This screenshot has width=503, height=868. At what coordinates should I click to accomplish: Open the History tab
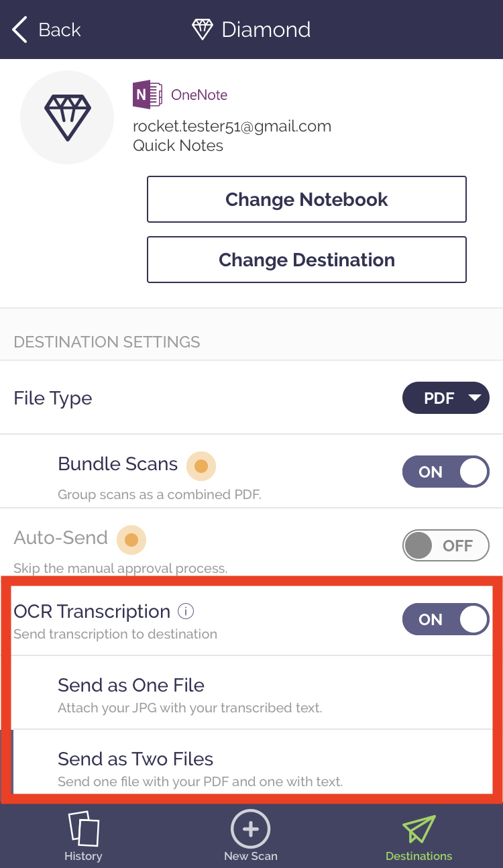(83, 836)
